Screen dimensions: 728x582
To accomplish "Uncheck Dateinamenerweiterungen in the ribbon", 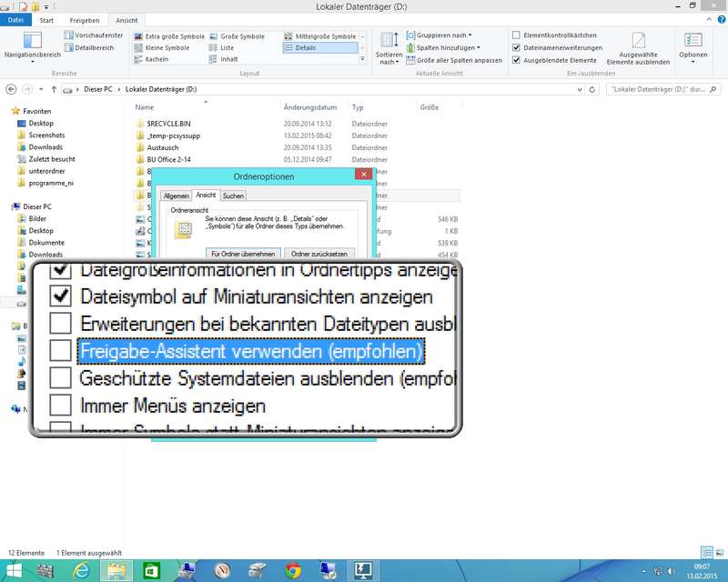I will point(517,47).
